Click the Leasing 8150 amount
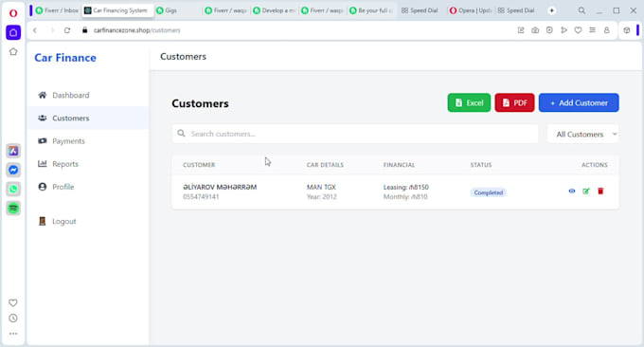This screenshot has height=347, width=644. (405, 187)
